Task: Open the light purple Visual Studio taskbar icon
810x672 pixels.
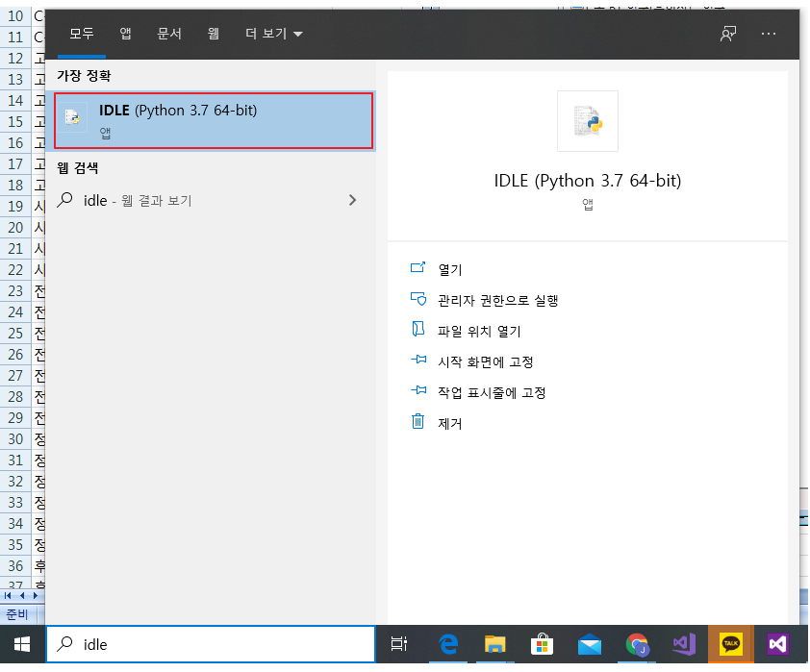Action: click(684, 644)
